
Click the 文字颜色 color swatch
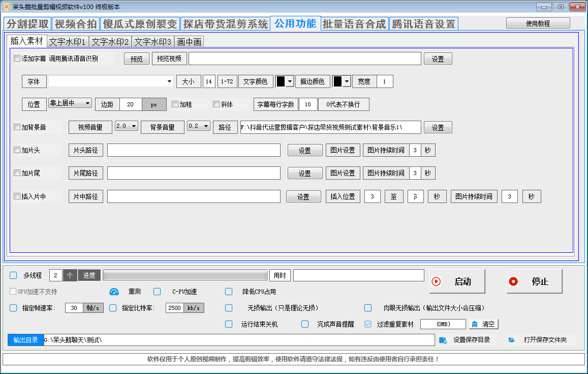[x=282, y=81]
